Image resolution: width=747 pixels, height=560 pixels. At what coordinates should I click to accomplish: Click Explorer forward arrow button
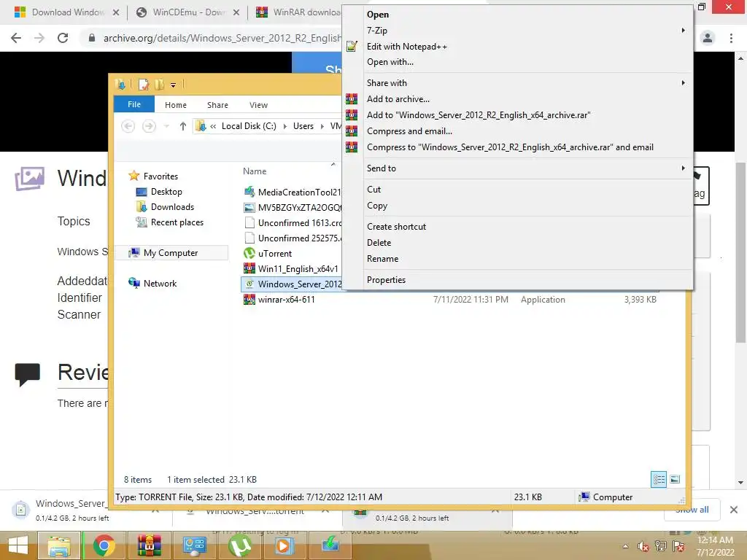149,126
